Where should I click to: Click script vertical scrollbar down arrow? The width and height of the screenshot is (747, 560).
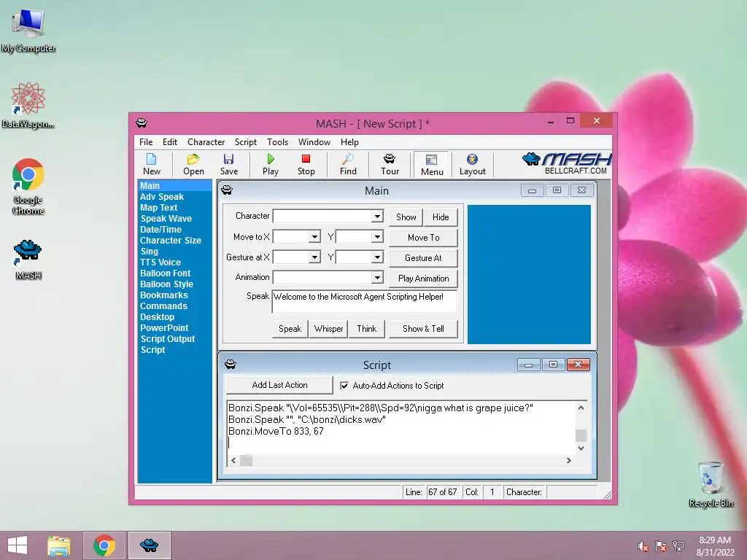581,448
